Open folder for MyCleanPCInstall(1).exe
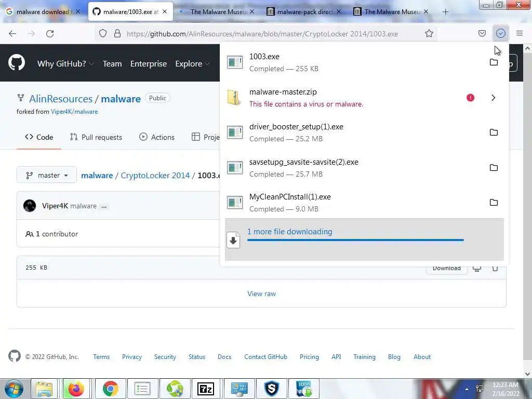The image size is (532, 399). (x=494, y=203)
